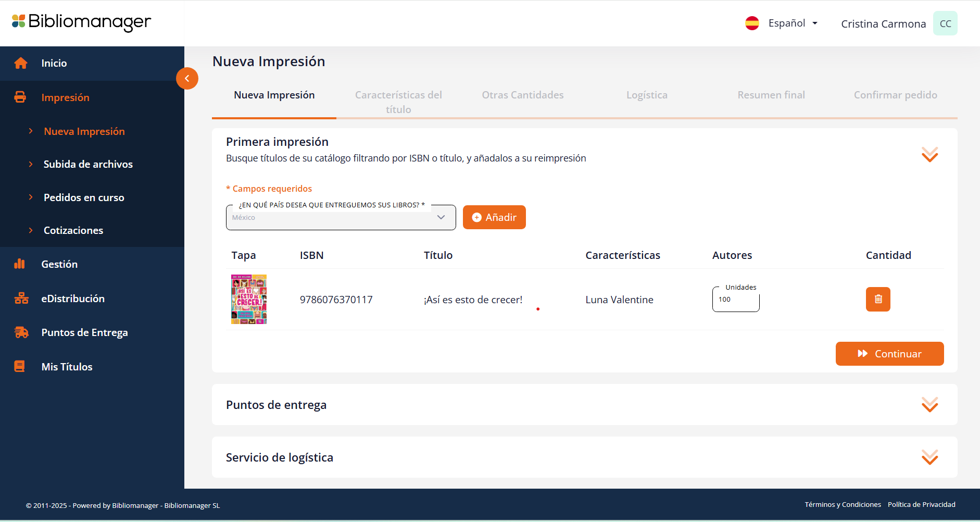
Task: Click the Unidades quantity input field
Action: click(735, 300)
